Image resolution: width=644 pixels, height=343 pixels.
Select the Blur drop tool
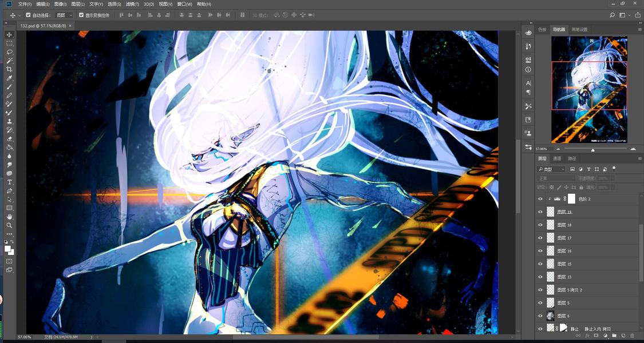click(10, 156)
